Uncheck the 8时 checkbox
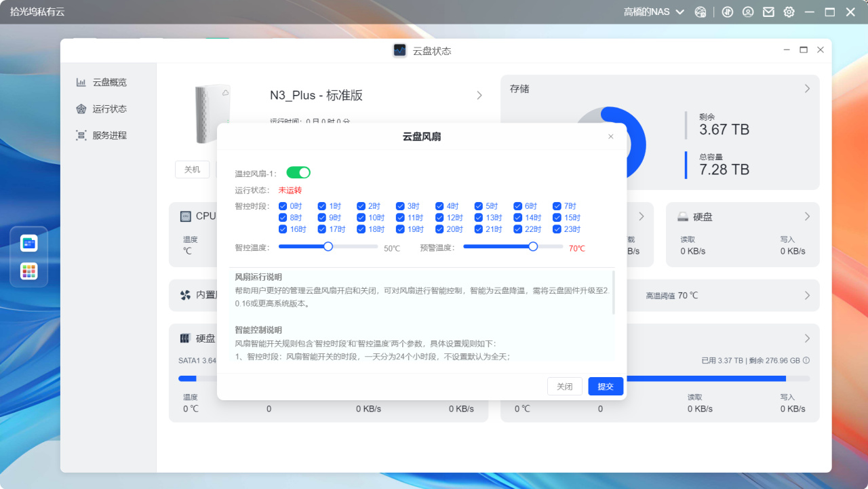Screen dimensions: 868x489 click(x=283, y=218)
